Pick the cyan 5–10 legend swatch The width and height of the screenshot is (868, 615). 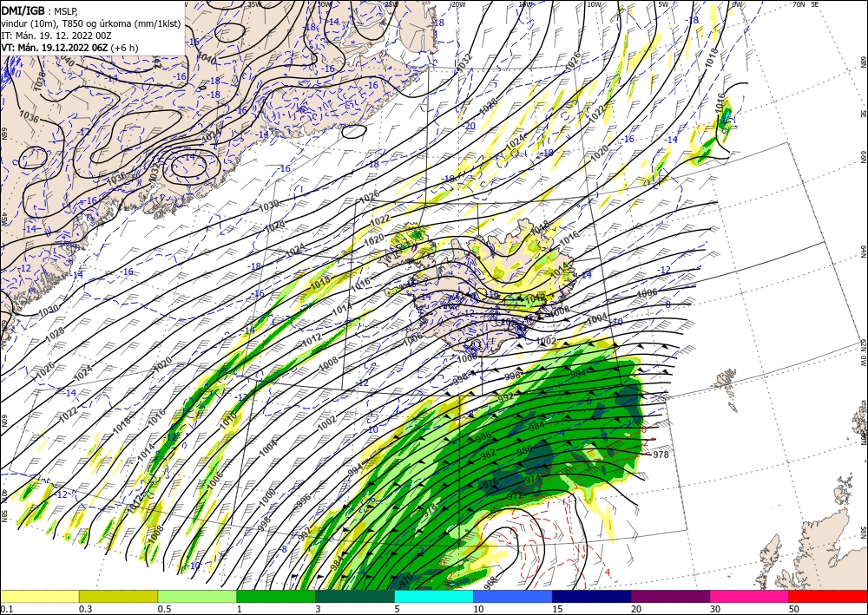(x=434, y=596)
